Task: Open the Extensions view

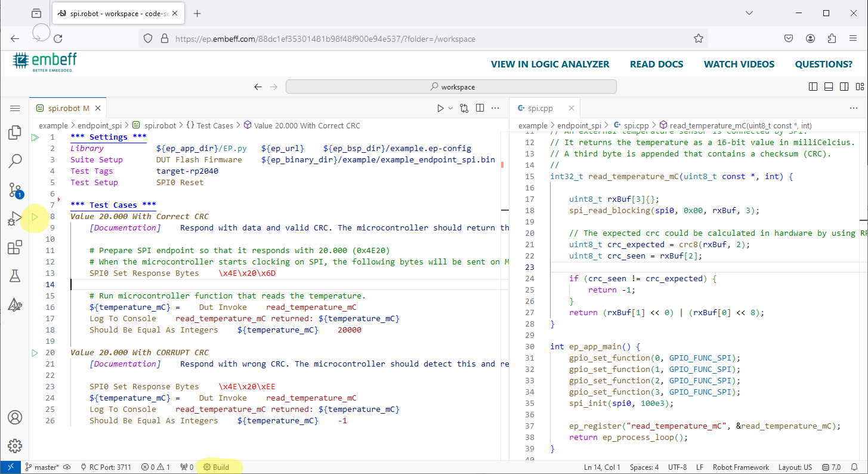Action: 15,248
